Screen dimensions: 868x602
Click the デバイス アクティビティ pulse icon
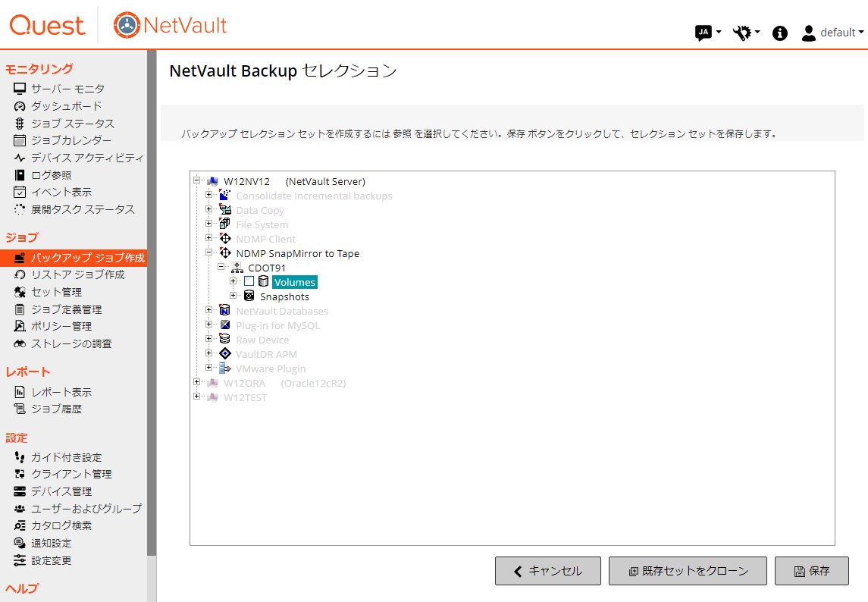(x=20, y=158)
